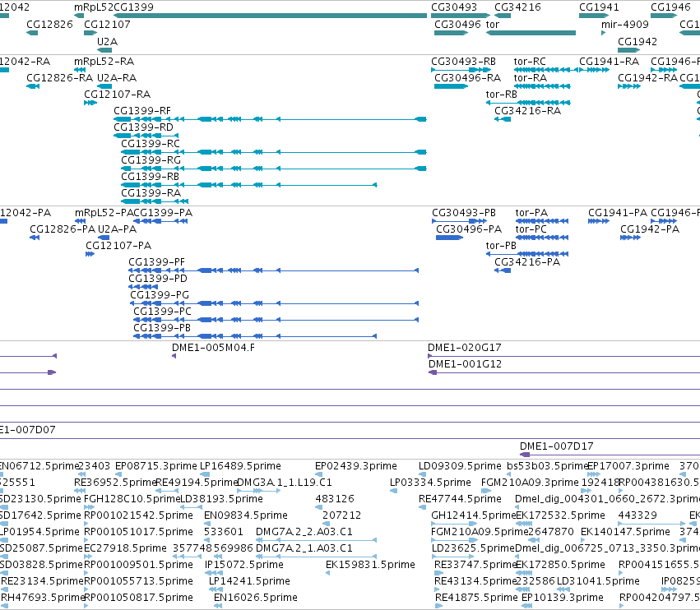Viewport: 700px width, 610px height.
Task: Open transcript CG30496-RA
Action: [468, 77]
